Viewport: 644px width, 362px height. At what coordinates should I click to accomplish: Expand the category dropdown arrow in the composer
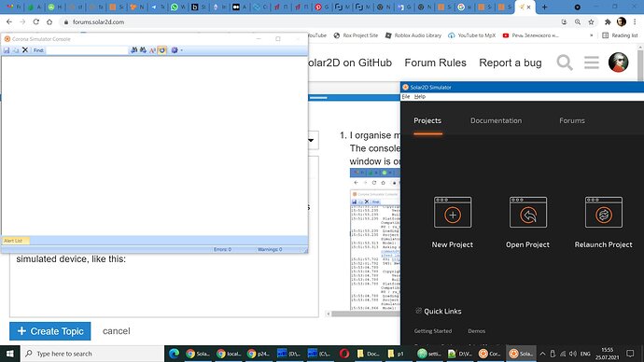coord(312,140)
